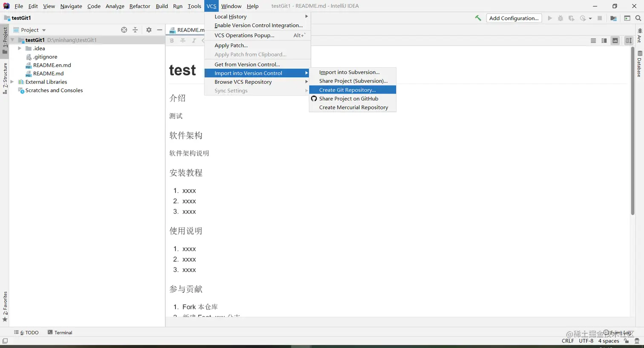Click the Debug bug icon in toolbar
Viewport: 644px width, 348px height.
[561, 18]
